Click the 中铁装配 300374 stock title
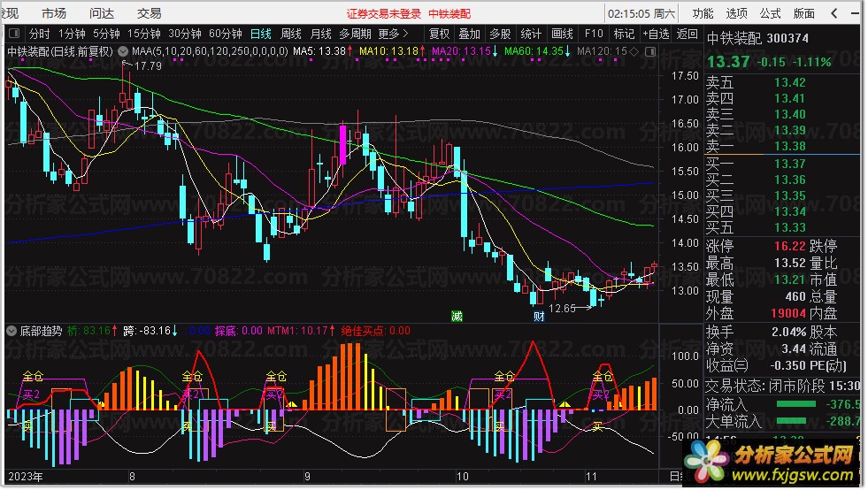 coord(757,38)
